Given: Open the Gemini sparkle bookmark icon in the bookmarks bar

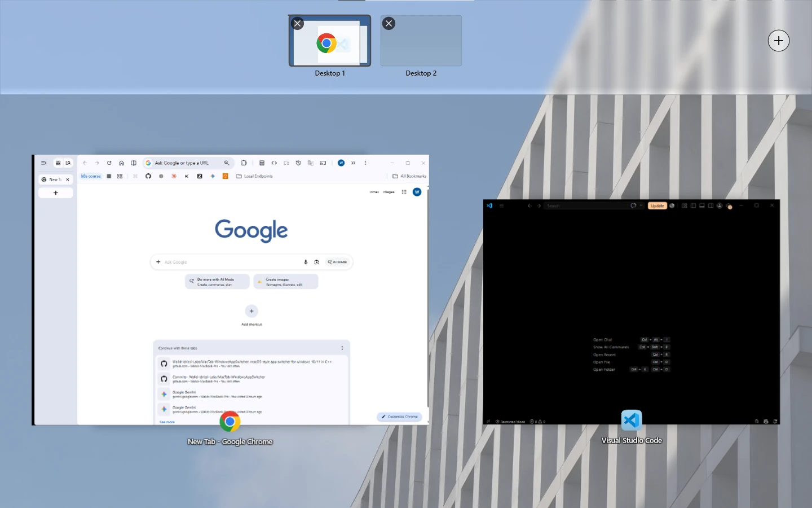Looking at the screenshot, I should click(x=213, y=176).
